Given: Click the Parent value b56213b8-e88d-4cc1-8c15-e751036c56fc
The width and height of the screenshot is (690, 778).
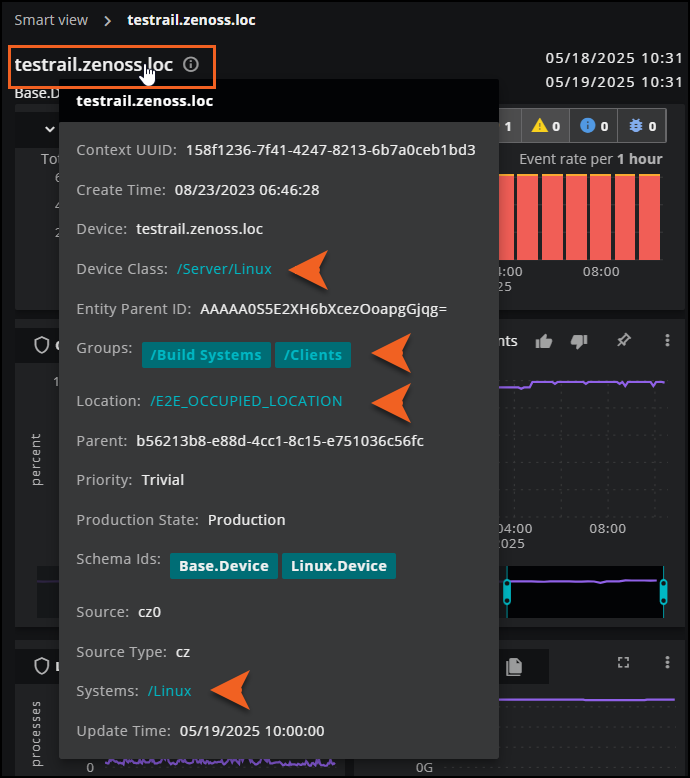Looking at the screenshot, I should pos(280,441).
